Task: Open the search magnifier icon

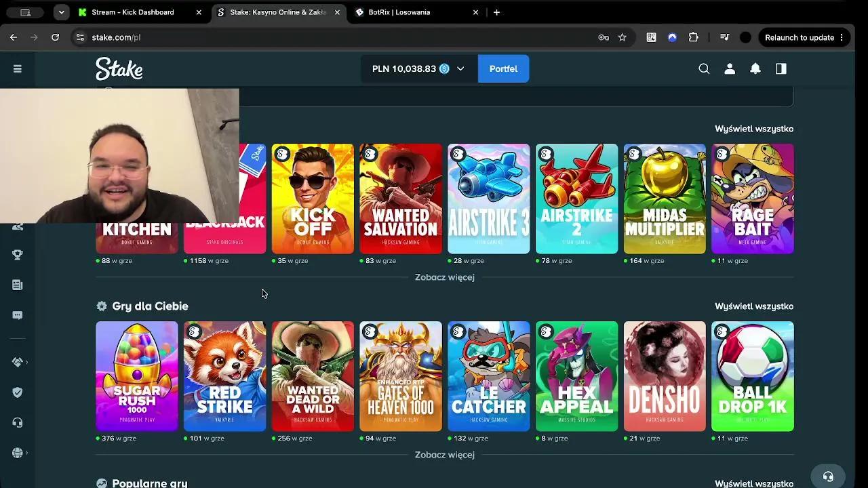Action: [704, 68]
